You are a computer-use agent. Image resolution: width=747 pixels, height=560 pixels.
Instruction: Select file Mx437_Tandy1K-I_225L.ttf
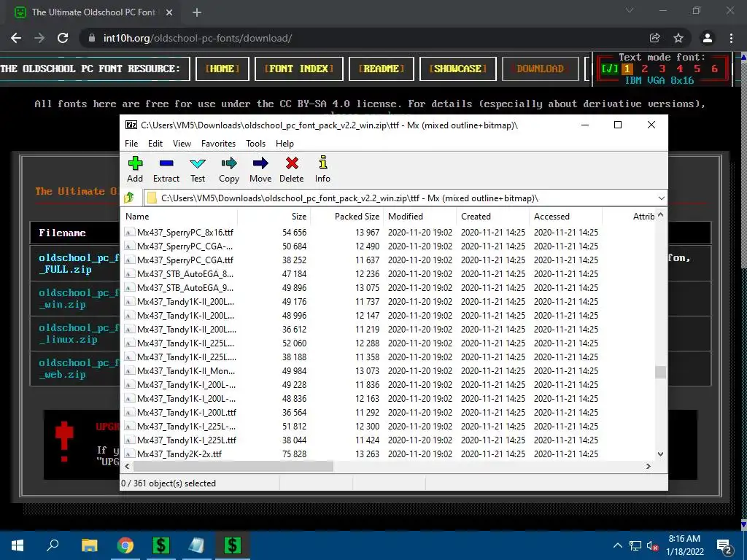click(x=186, y=440)
